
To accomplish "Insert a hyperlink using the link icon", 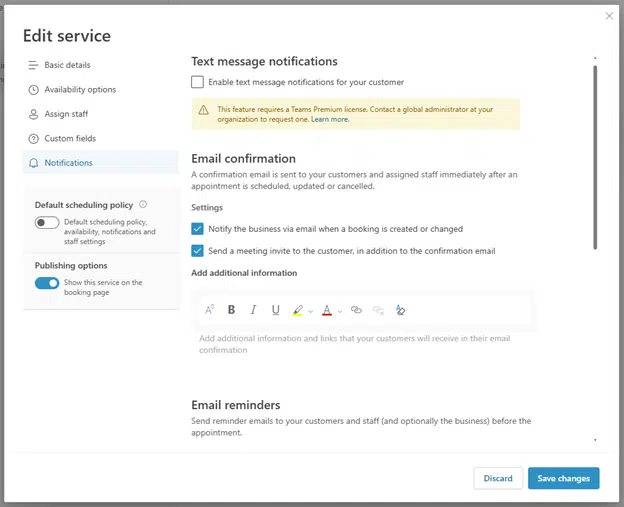I will [356, 310].
